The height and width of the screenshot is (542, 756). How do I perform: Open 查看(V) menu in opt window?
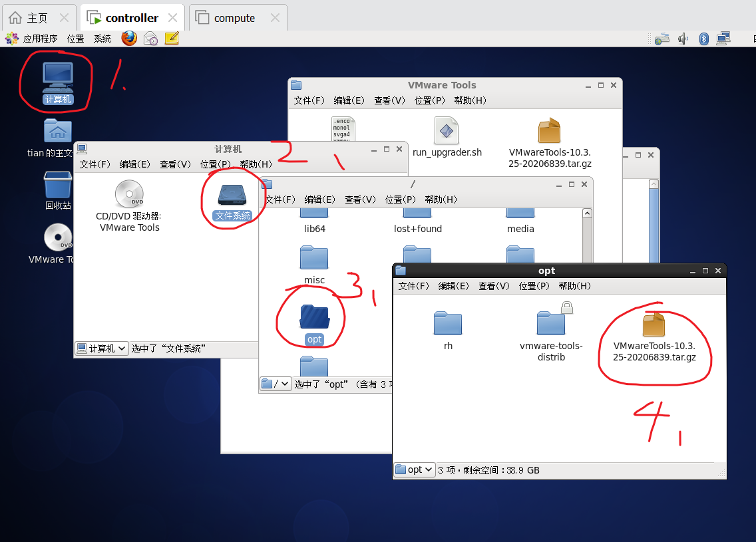click(494, 286)
